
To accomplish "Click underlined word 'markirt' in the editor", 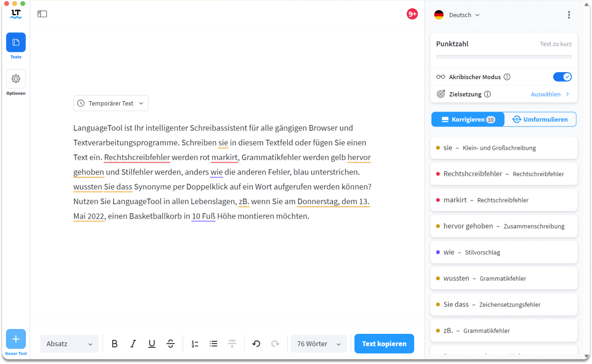I will pyautogui.click(x=225, y=157).
